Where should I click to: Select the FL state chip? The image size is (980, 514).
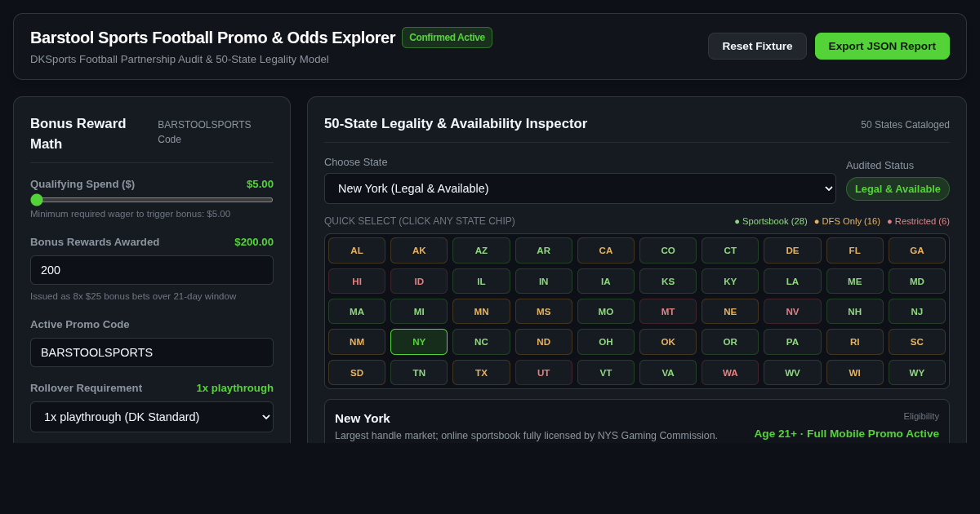(x=855, y=250)
